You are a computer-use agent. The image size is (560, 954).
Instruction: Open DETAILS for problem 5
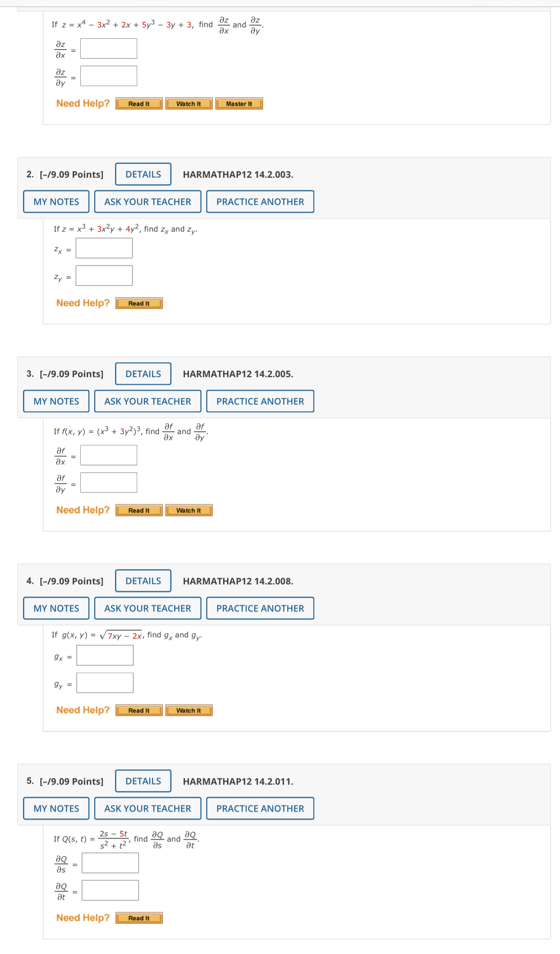tap(143, 781)
